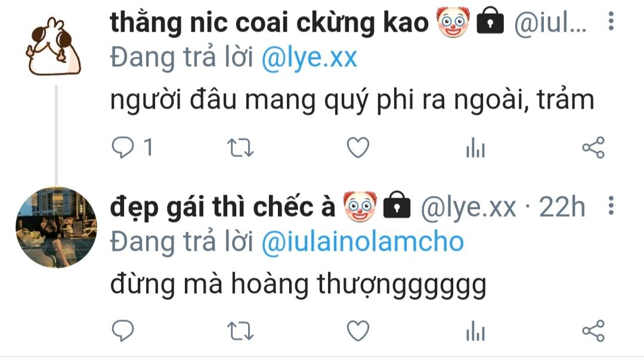Open profile name "đẹp gái thì chếc à"
644x360 pixels.
pyautogui.click(x=223, y=207)
